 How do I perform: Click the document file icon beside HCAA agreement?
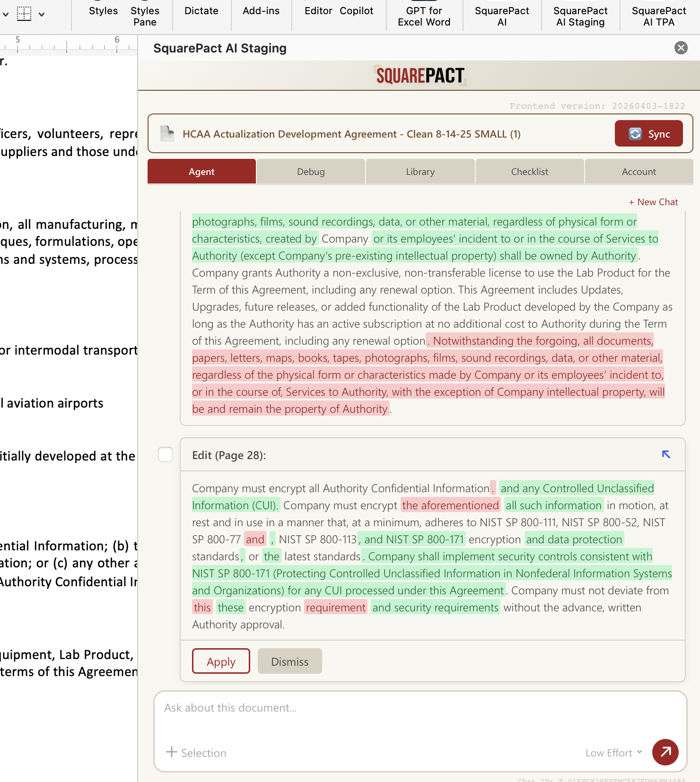pyautogui.click(x=167, y=134)
